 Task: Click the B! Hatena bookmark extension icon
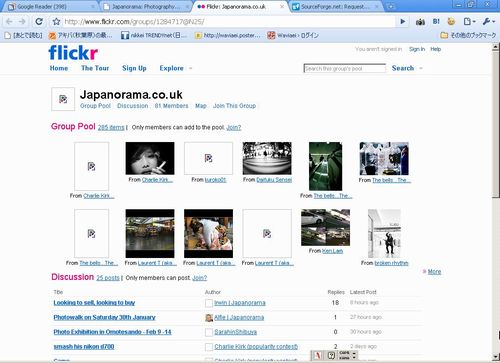(436, 22)
